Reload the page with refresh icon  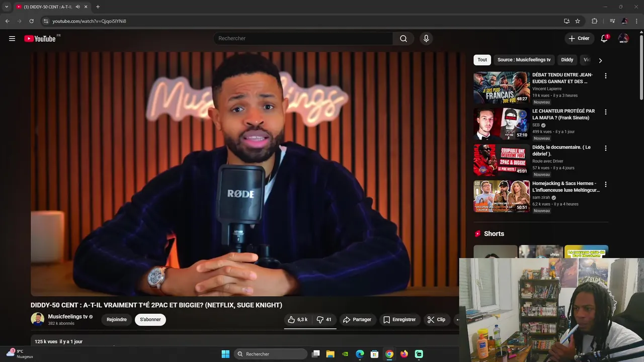31,21
